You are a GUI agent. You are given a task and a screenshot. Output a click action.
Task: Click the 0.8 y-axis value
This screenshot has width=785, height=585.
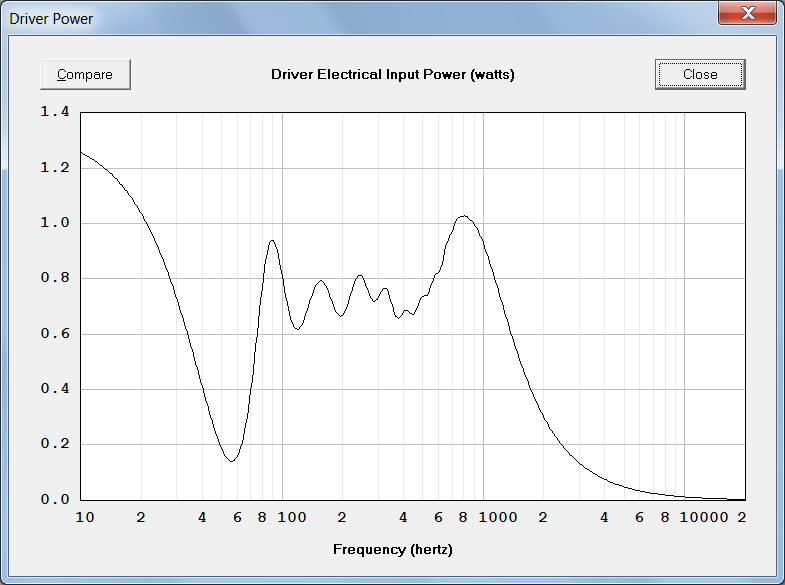pos(55,278)
